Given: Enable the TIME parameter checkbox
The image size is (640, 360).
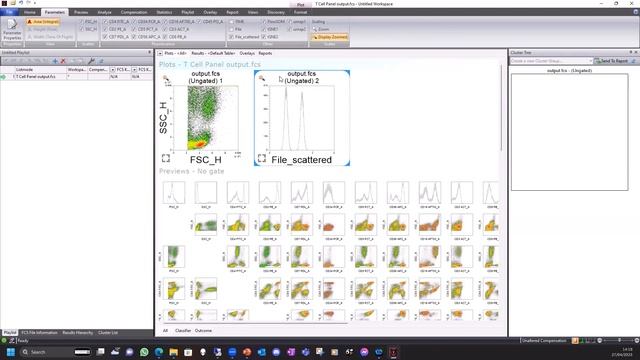Looking at the screenshot, I should click(x=231, y=22).
